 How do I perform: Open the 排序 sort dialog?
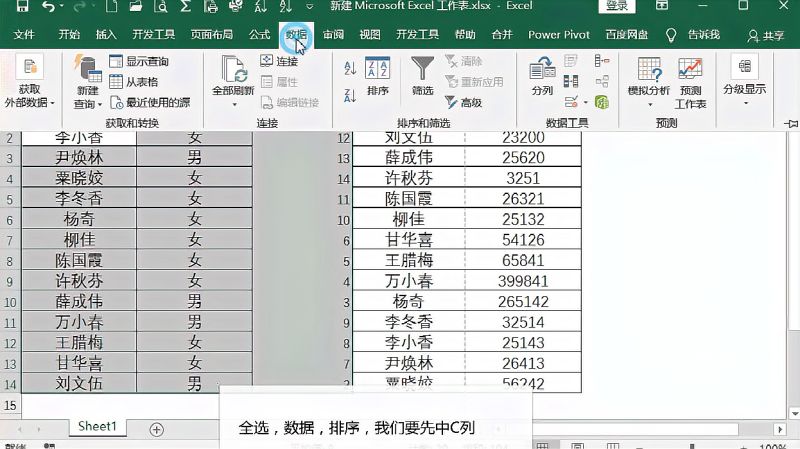(378, 78)
